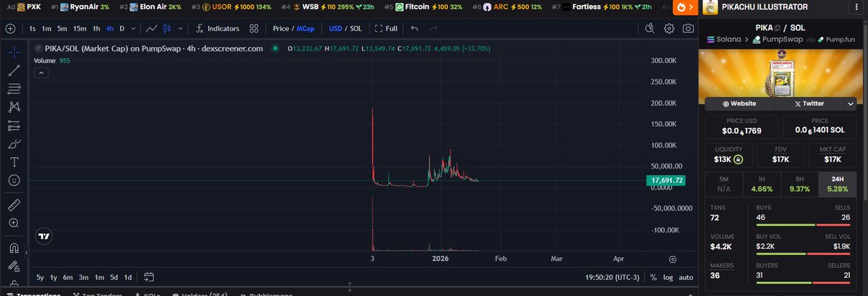The height and width of the screenshot is (296, 868).
Task: Select the 24H stats tab
Action: (x=837, y=185)
